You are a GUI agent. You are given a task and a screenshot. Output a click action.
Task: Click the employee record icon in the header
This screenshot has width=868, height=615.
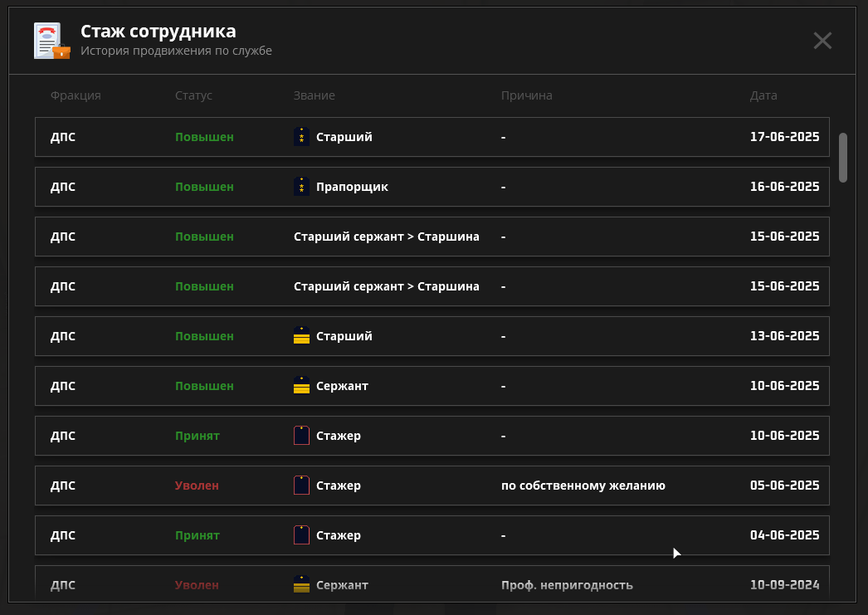pos(51,41)
